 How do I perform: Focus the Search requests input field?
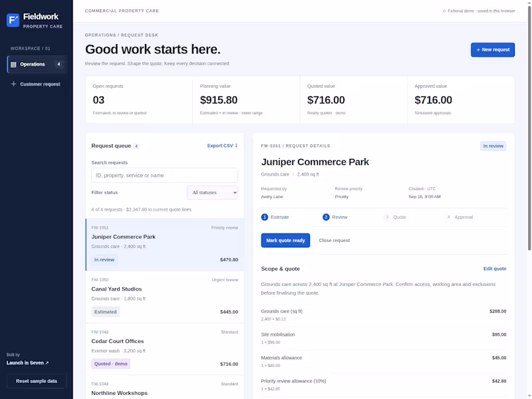tap(164, 176)
